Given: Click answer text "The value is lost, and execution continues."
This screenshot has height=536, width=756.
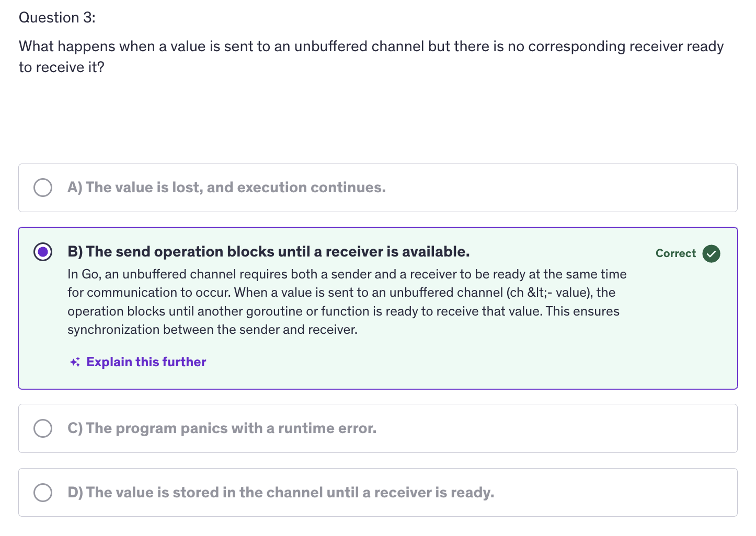Looking at the screenshot, I should click(235, 188).
